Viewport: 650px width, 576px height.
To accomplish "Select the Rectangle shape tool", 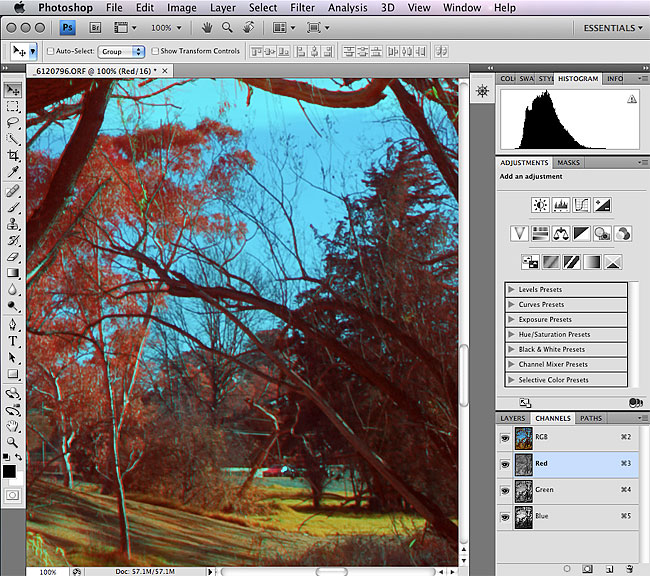I will click(13, 374).
